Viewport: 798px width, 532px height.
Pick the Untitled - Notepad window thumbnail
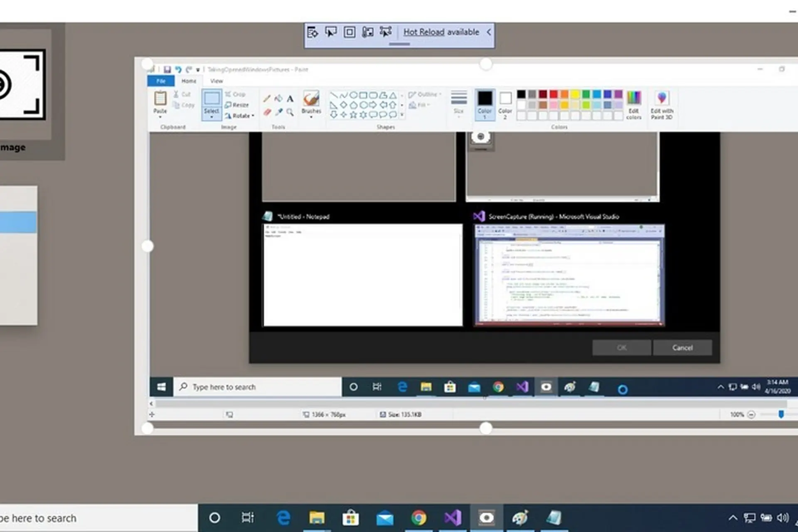click(x=363, y=275)
